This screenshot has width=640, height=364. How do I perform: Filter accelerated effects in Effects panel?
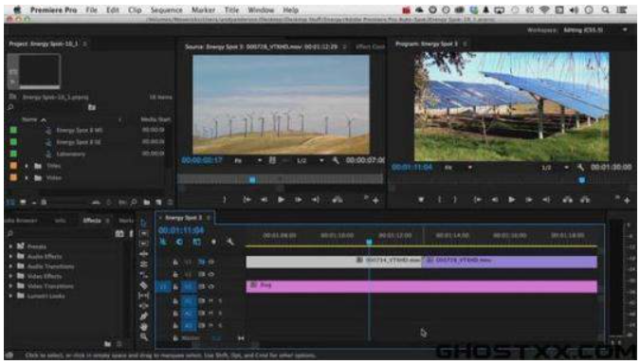[119, 233]
